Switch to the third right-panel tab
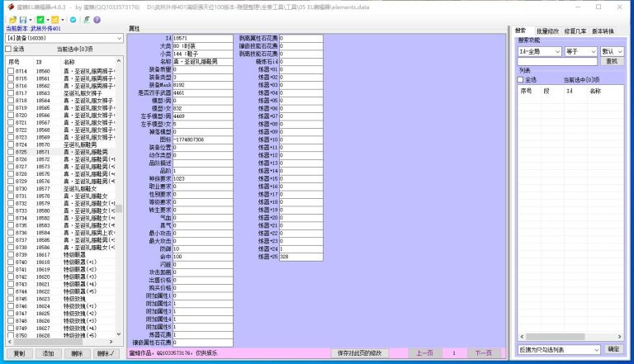Screen dimensions: 634x364 (x=575, y=31)
